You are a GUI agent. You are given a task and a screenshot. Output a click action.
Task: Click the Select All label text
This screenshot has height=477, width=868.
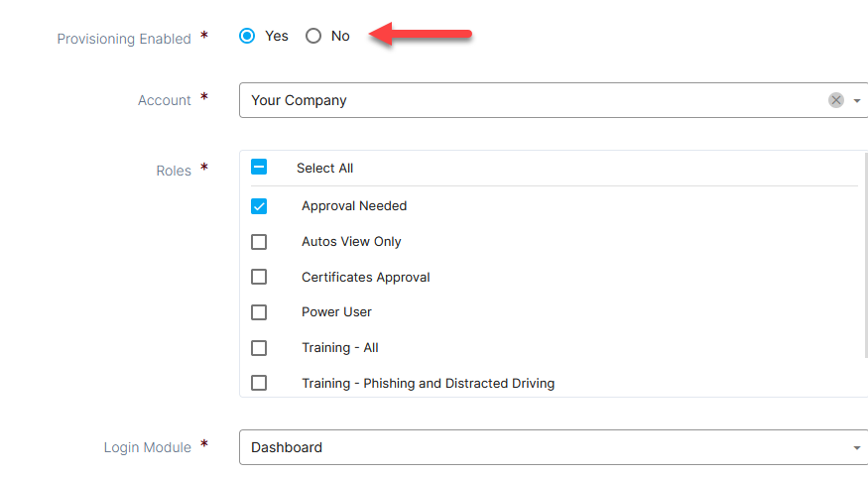(x=324, y=169)
